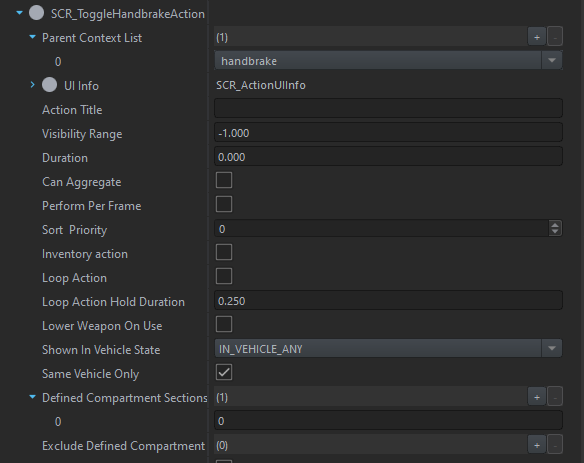Add an Exclude Defined Compartment entry
This screenshot has width=584, height=463.
pos(537,445)
